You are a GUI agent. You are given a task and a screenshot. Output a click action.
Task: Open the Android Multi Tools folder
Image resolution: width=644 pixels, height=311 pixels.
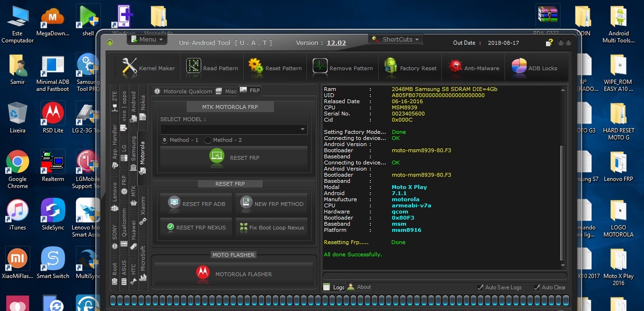point(619,24)
